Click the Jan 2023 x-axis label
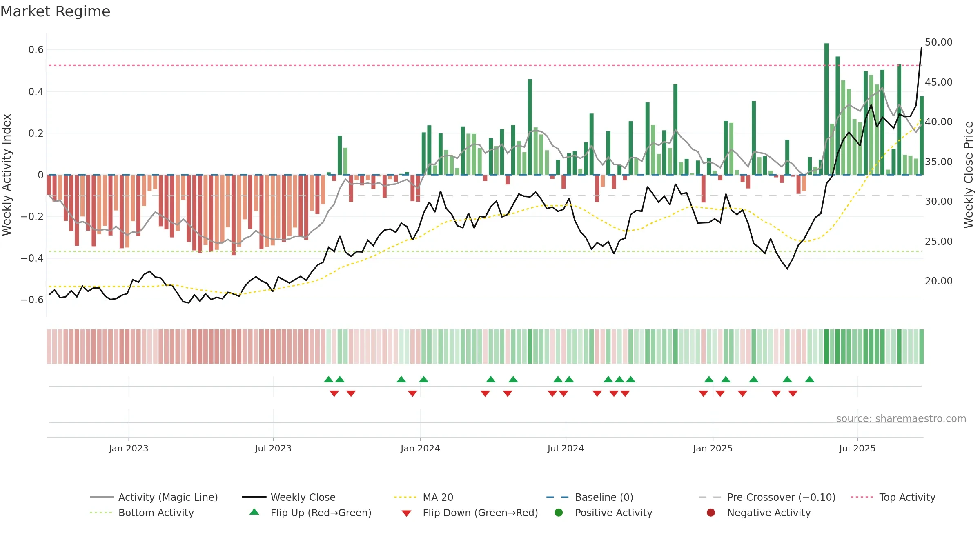 [x=129, y=448]
